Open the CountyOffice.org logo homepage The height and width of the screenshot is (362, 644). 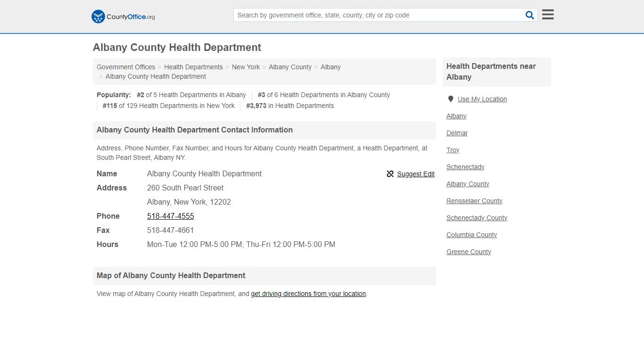pos(123,16)
